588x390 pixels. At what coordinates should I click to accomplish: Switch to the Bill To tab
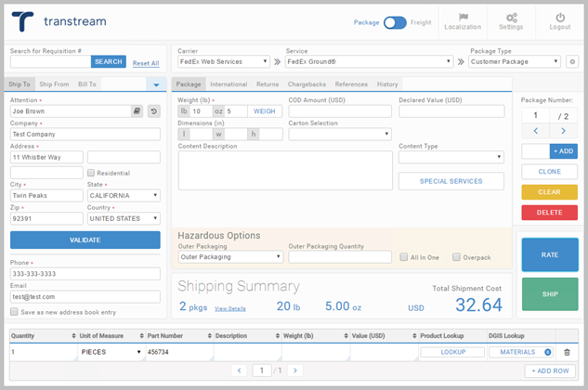87,84
